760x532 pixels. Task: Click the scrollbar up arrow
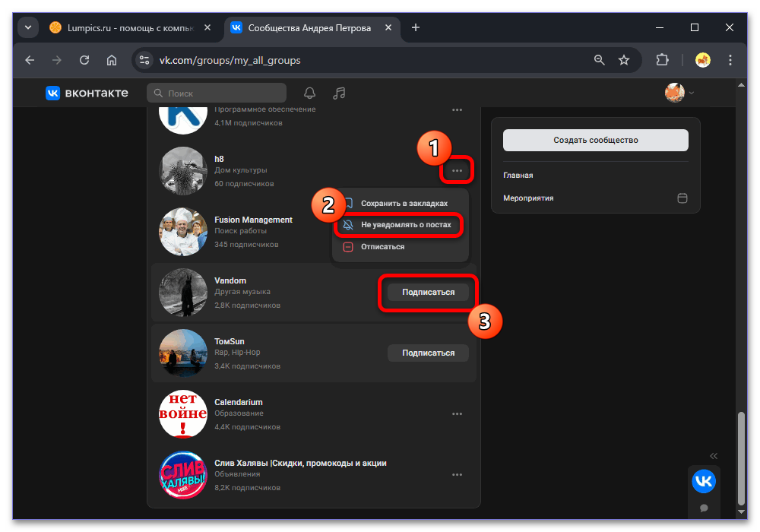[x=740, y=85]
